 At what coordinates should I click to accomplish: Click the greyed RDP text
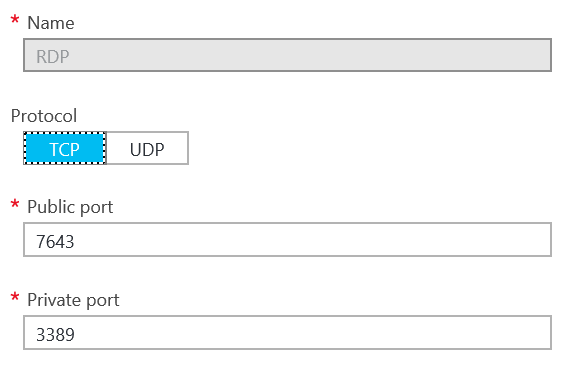[53, 57]
